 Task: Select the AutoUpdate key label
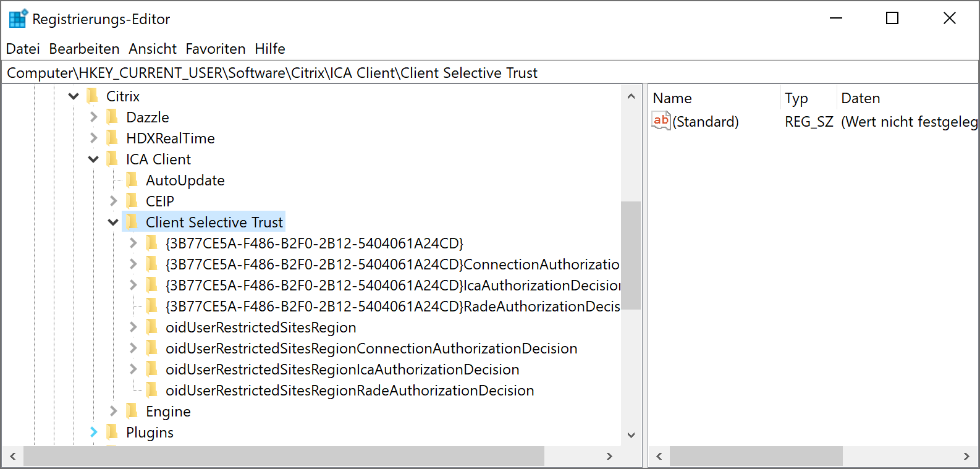pyautogui.click(x=185, y=180)
